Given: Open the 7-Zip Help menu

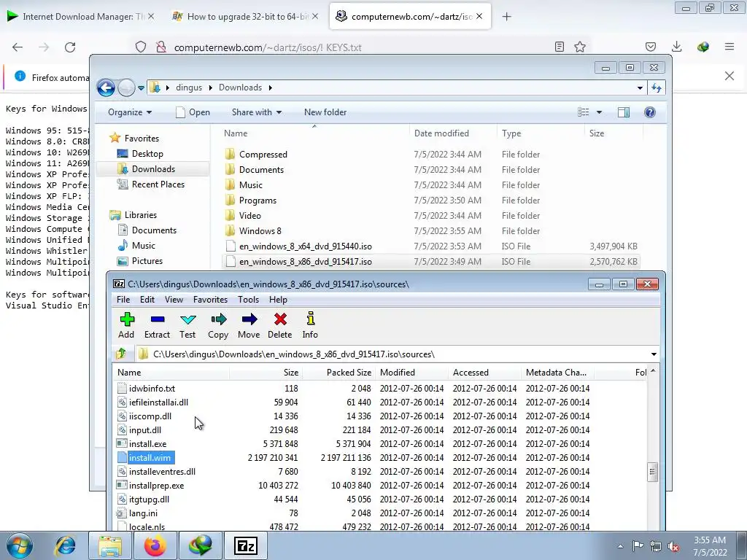Looking at the screenshot, I should 278,300.
